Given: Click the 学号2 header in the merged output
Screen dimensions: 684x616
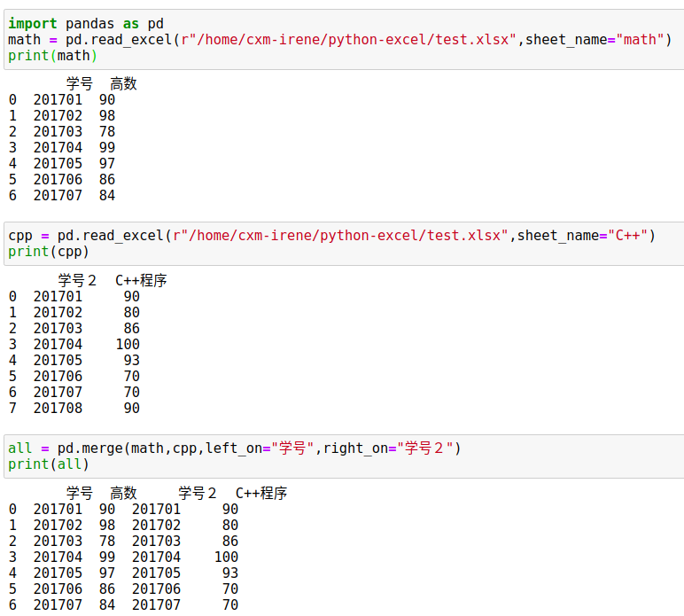Looking at the screenshot, I should pos(198,493).
